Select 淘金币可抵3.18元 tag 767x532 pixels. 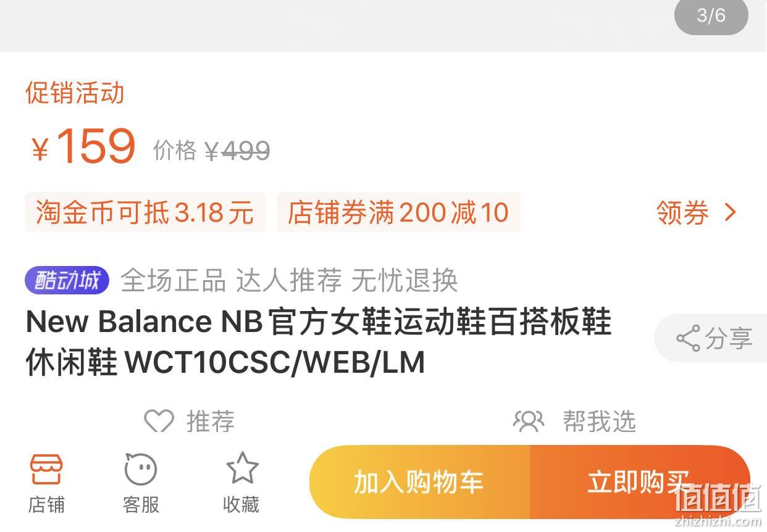145,212
